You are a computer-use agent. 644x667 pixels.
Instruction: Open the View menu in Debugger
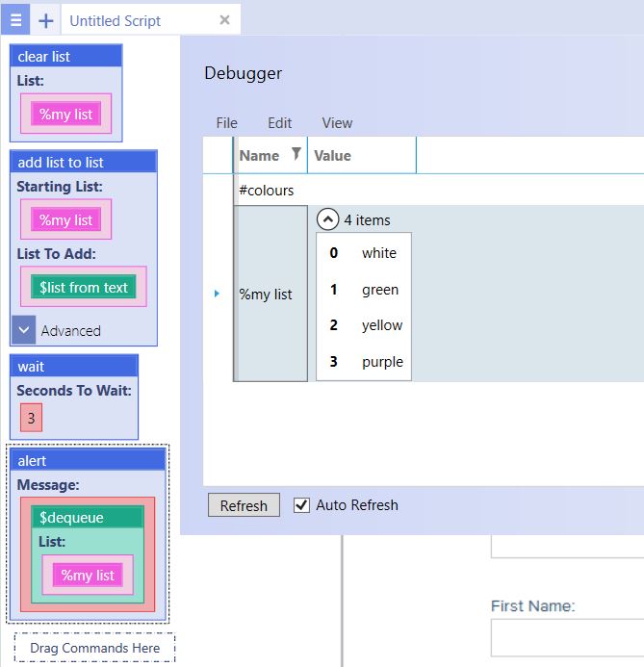point(337,122)
